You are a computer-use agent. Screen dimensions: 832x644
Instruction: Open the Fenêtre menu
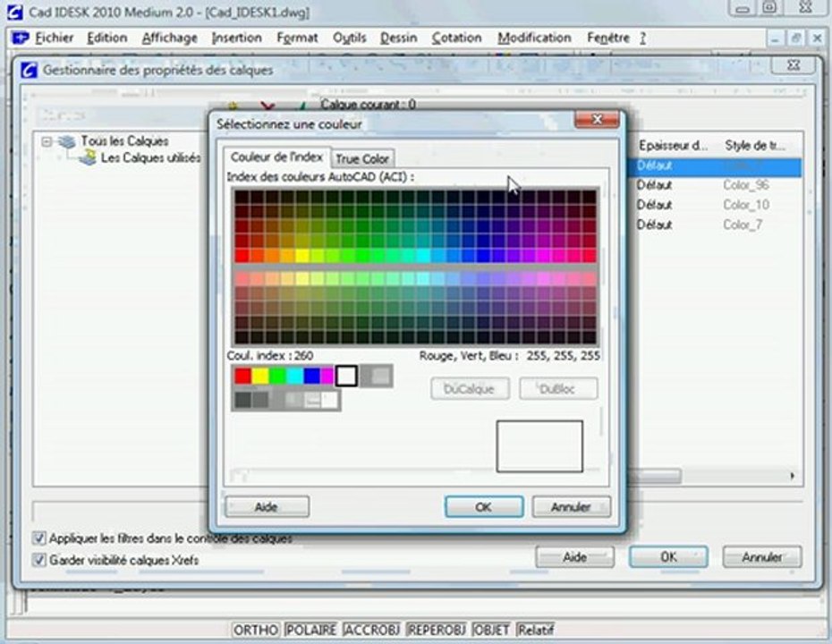[608, 38]
